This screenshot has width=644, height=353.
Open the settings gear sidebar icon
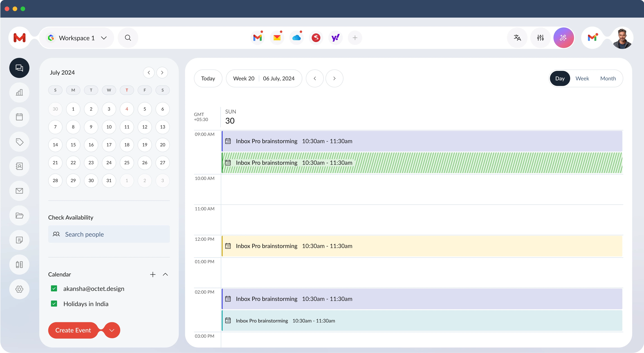point(19,289)
